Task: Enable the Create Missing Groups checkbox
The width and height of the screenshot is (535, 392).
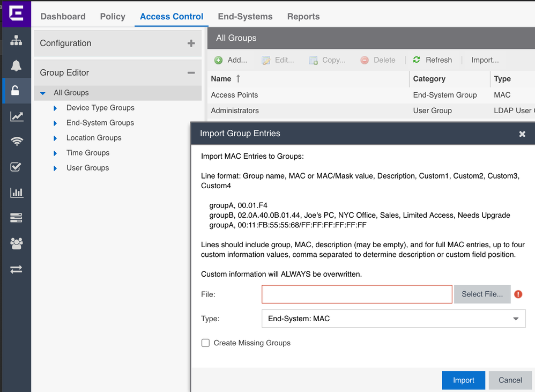Action: point(205,343)
